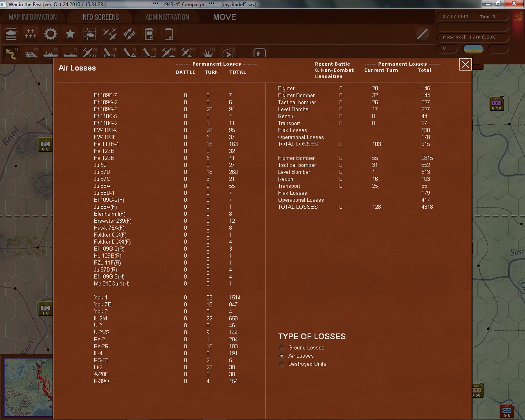The image size is (525, 420).
Task: Open the Reinforcements arrows icon
Action: [x=129, y=34]
